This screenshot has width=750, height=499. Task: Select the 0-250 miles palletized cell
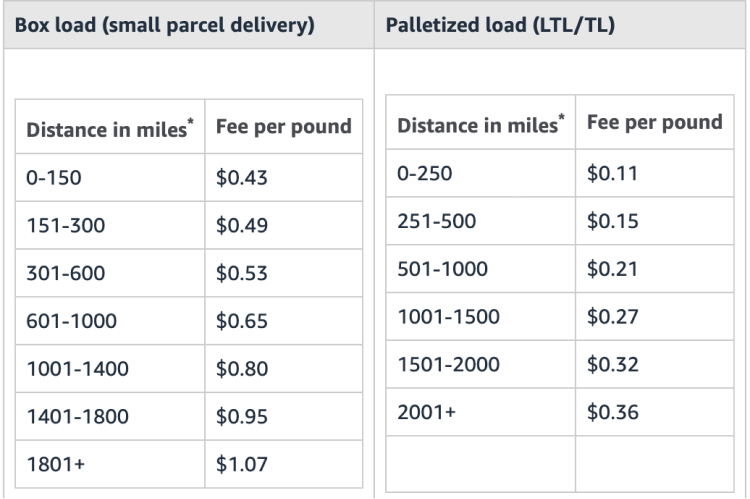425,174
